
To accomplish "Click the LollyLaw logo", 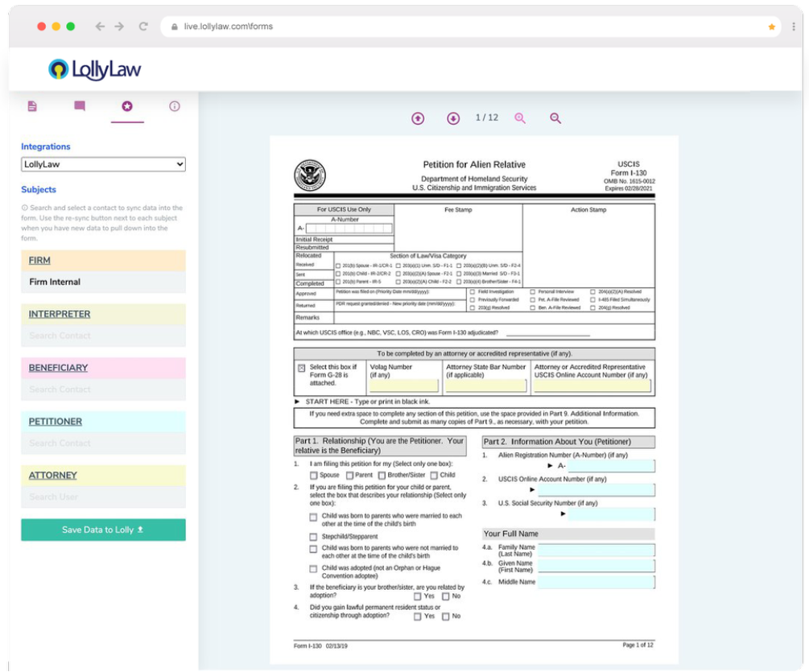I will tap(94, 69).
